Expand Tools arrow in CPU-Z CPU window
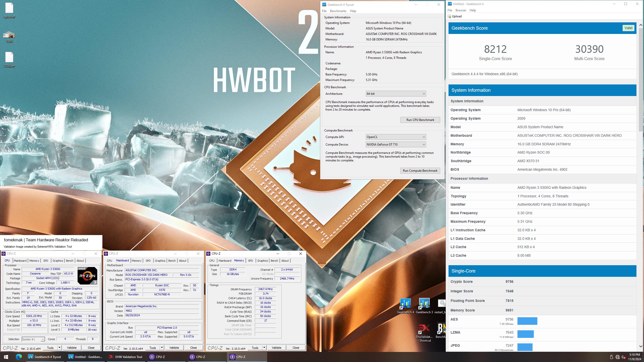This screenshot has height=362, width=644. click(x=59, y=348)
